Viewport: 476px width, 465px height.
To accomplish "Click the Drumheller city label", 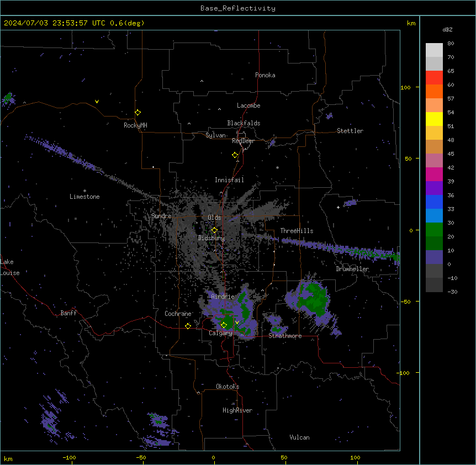I will [352, 269].
